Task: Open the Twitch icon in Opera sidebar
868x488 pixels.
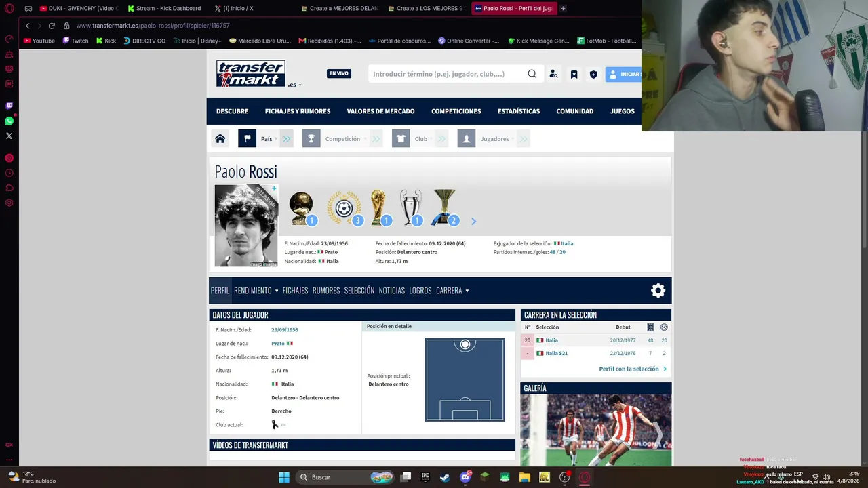Action: click(9, 106)
